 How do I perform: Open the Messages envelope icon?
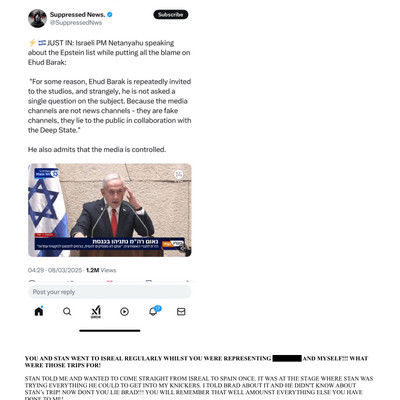[181, 312]
